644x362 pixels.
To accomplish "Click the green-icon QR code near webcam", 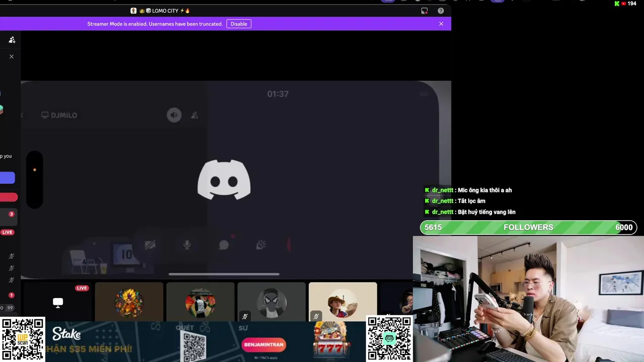I will click(389, 338).
